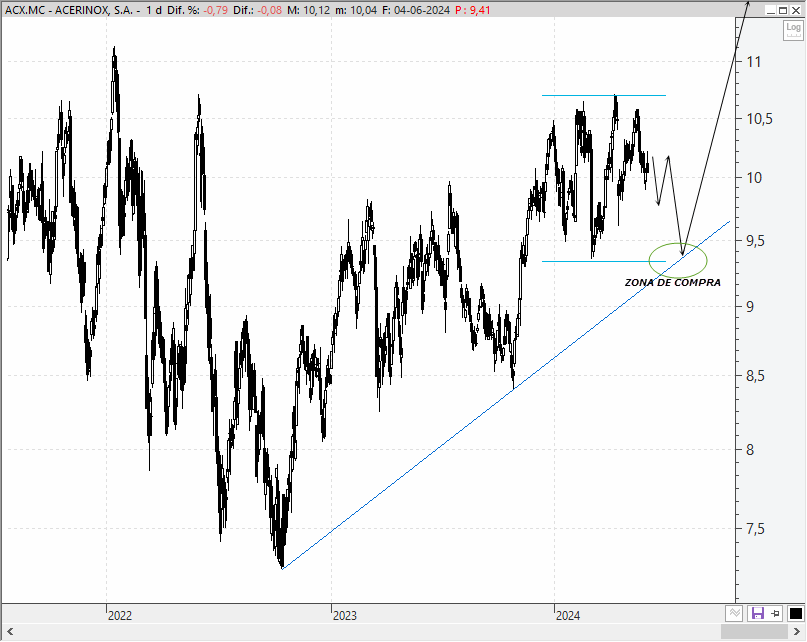Save the chart with the floppy disk icon
This screenshot has width=807, height=642.
pyautogui.click(x=758, y=614)
